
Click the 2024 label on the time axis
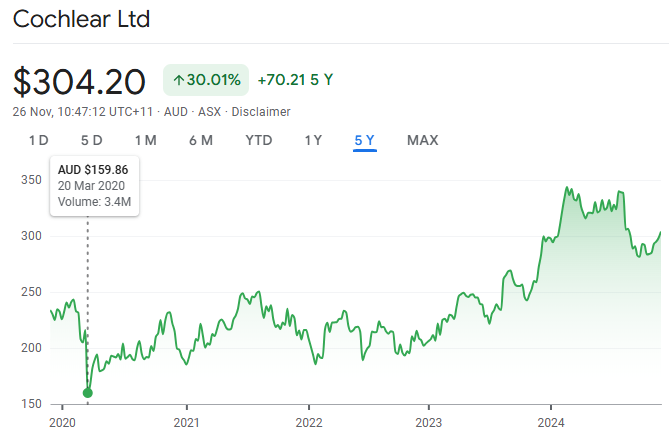(x=551, y=423)
